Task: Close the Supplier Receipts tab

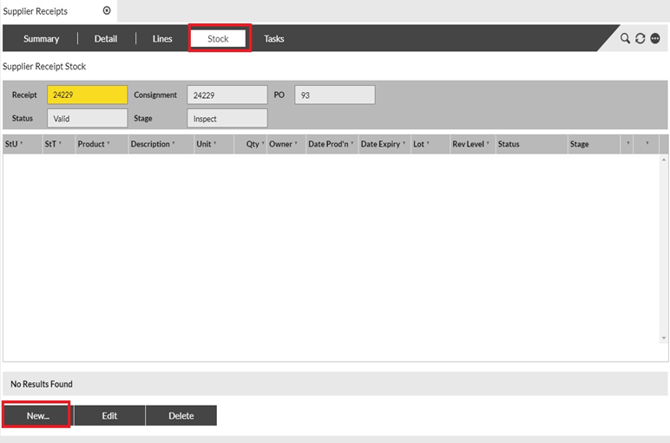Action: click(x=107, y=11)
